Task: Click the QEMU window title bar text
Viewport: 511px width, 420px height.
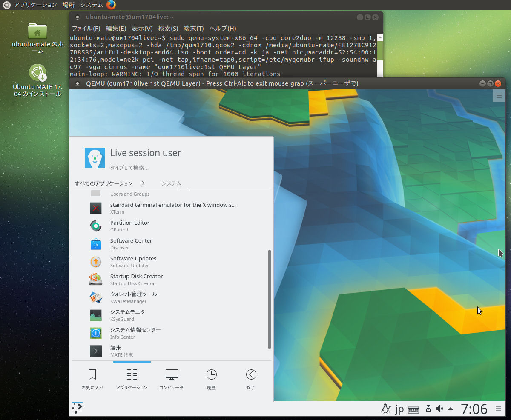Action: 222,83
